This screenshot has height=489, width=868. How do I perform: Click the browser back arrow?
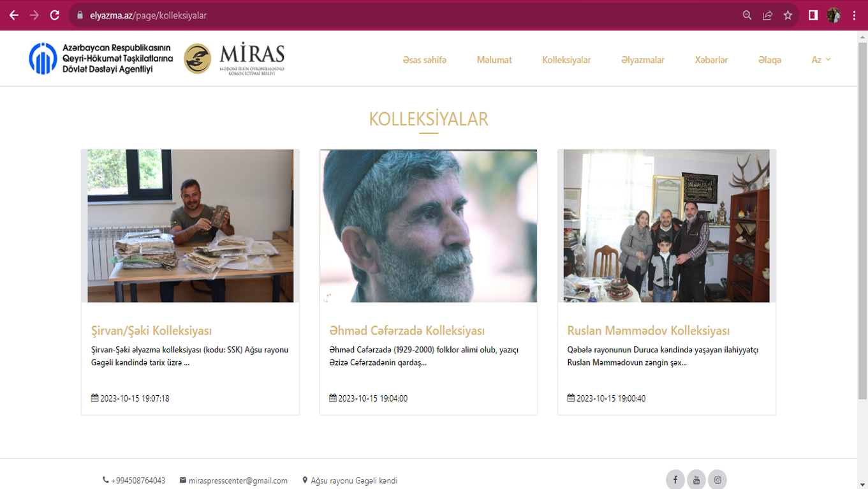click(14, 15)
